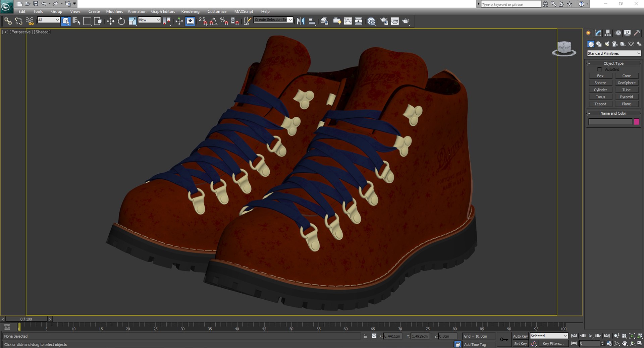
Task: Activate the Select Object tool
Action: click(x=66, y=21)
